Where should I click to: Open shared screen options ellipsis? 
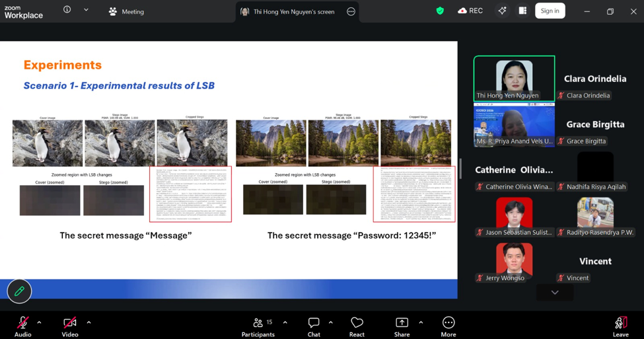pyautogui.click(x=351, y=11)
